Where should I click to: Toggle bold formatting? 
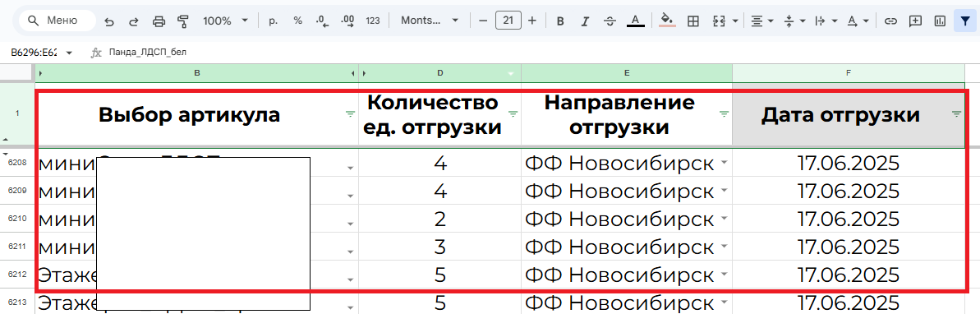(x=560, y=21)
